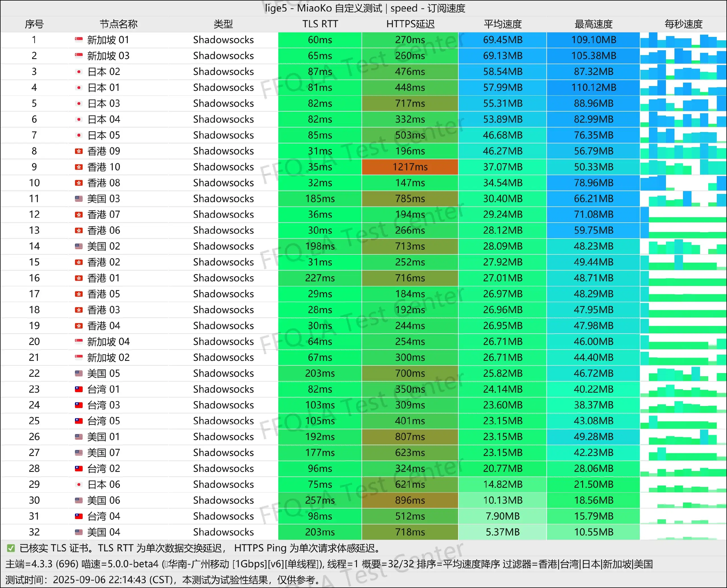Click the US flag beside 美国 03
Screen dimensions: 727x588
click(79, 198)
